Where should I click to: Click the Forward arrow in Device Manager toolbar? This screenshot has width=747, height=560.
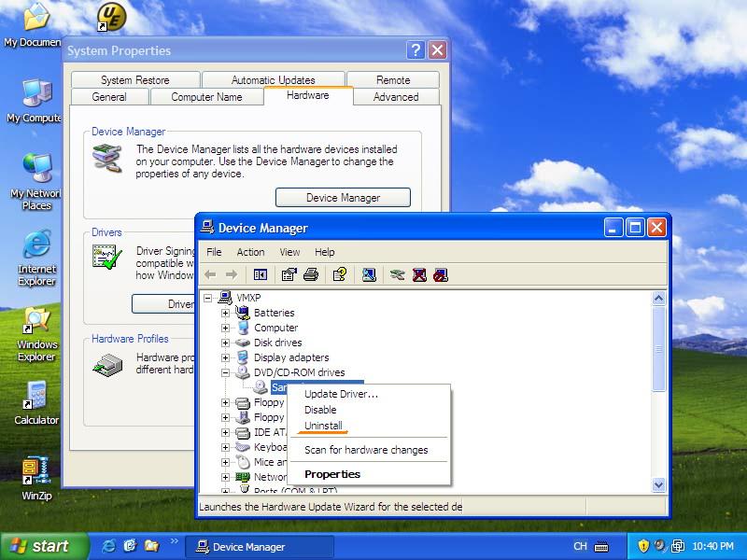point(232,274)
